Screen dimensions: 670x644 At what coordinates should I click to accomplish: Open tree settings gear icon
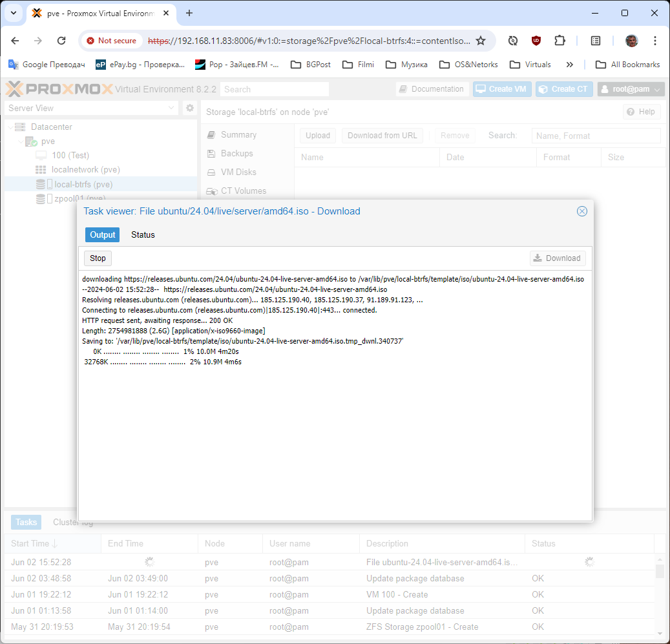pos(190,108)
